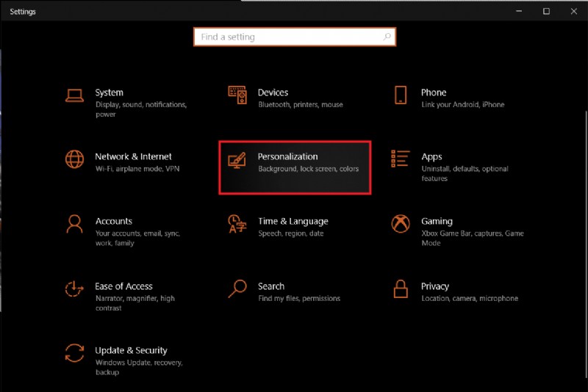Click the Update & Security refresh arrows icon
The height and width of the screenshot is (392, 588).
[75, 353]
